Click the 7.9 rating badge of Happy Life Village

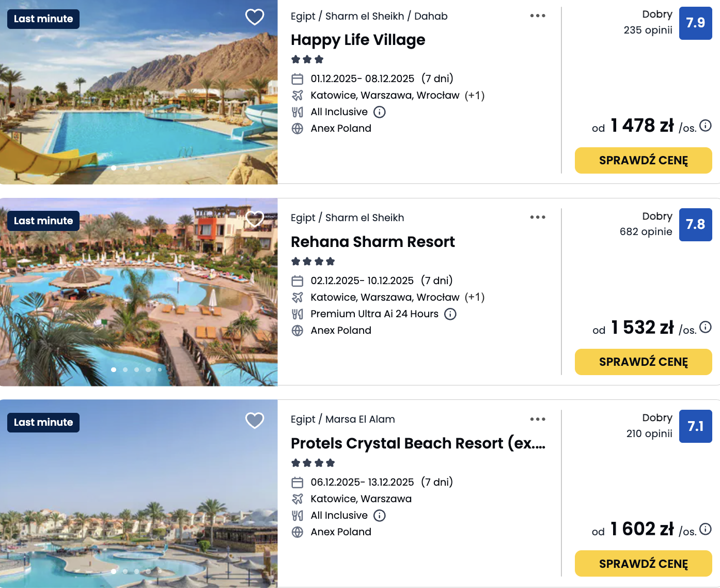click(x=695, y=23)
